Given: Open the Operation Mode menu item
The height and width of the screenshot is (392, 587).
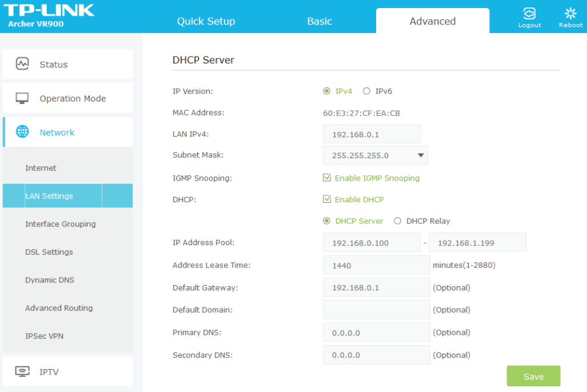Looking at the screenshot, I should tap(68, 98).
